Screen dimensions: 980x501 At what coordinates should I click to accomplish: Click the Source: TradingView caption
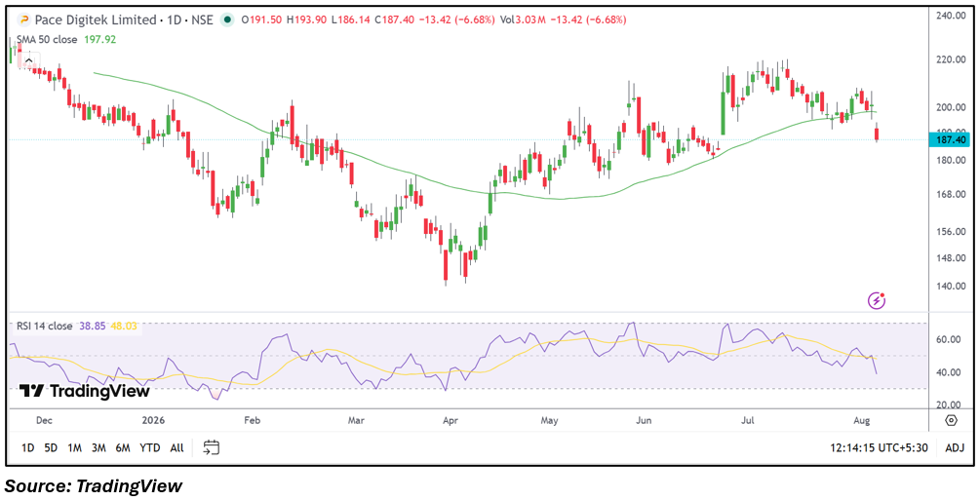[94, 485]
